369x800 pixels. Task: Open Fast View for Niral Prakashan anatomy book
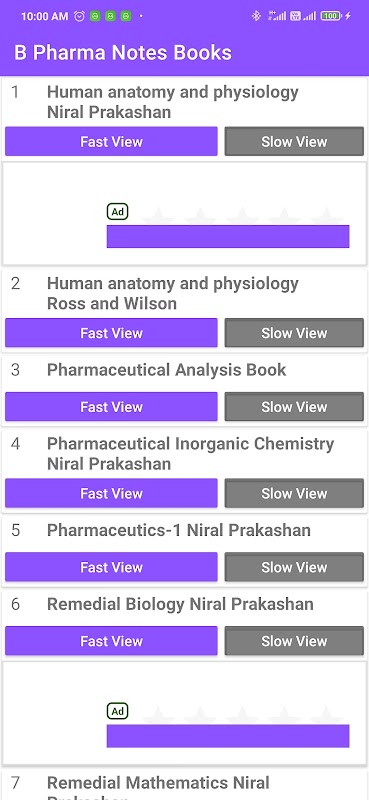pyautogui.click(x=111, y=141)
